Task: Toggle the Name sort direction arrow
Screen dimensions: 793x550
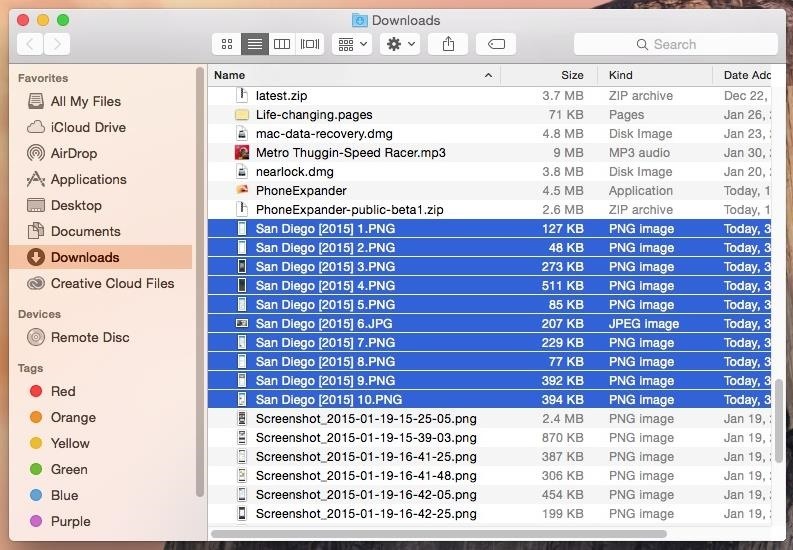Action: point(488,75)
